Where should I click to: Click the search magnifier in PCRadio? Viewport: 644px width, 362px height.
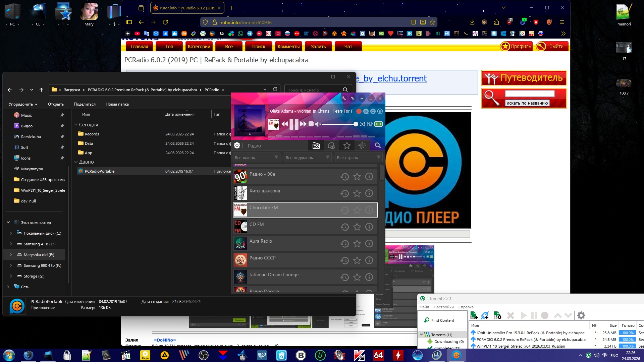[x=378, y=145]
